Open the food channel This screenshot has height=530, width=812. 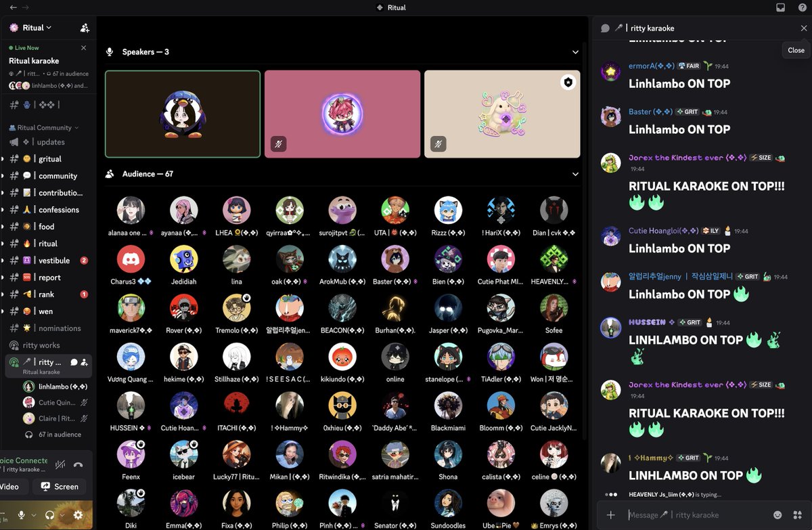(47, 227)
